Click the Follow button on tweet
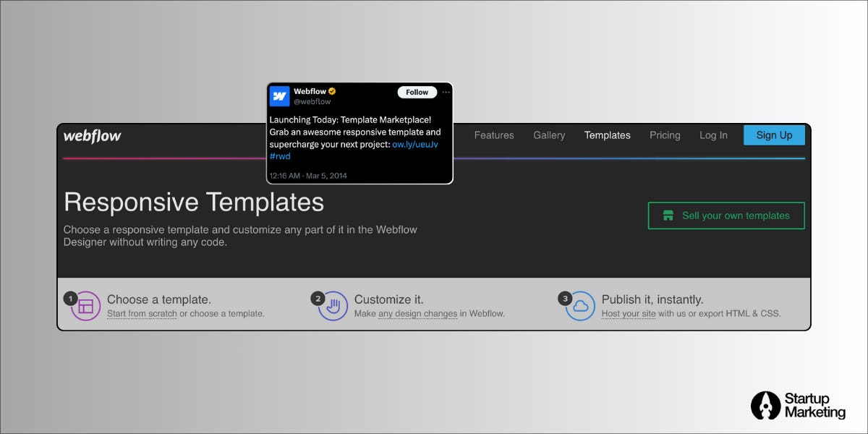 pos(417,92)
